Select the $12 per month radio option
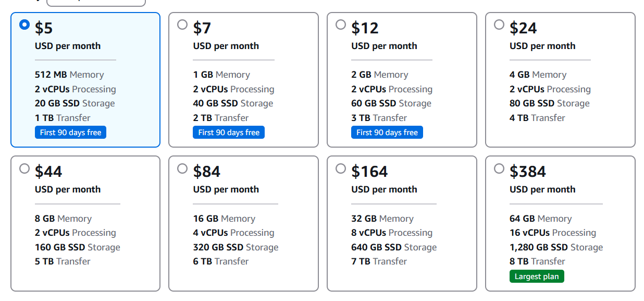Viewport: 644px width, 301px height. 341,25
